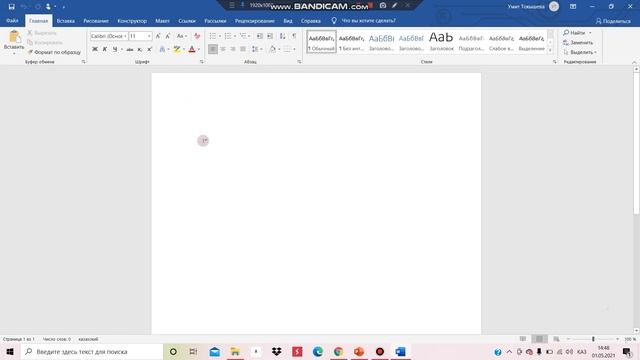Switch to the Конструктор tab
The width and height of the screenshot is (640, 360).
[132, 21]
